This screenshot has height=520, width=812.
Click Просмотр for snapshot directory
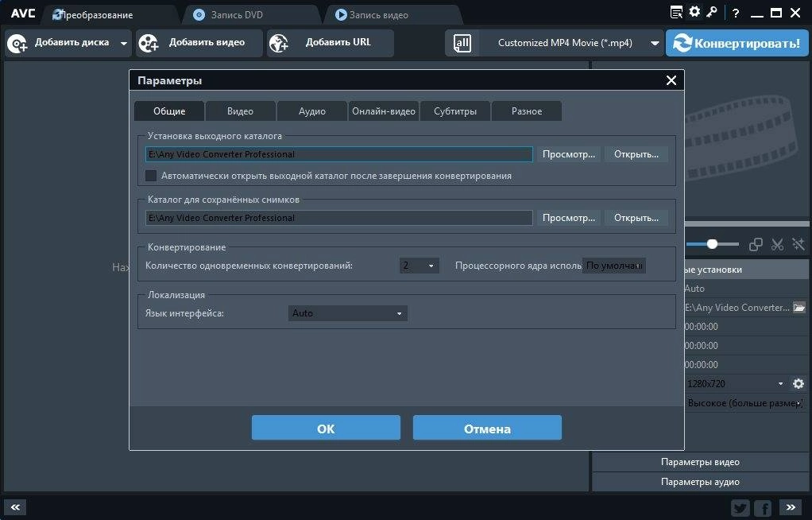tap(569, 218)
